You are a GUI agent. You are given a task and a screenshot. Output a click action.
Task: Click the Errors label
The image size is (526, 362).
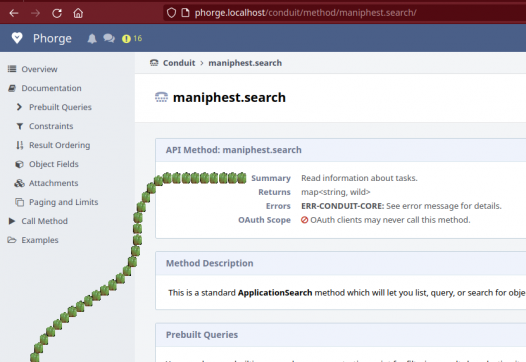tap(278, 206)
